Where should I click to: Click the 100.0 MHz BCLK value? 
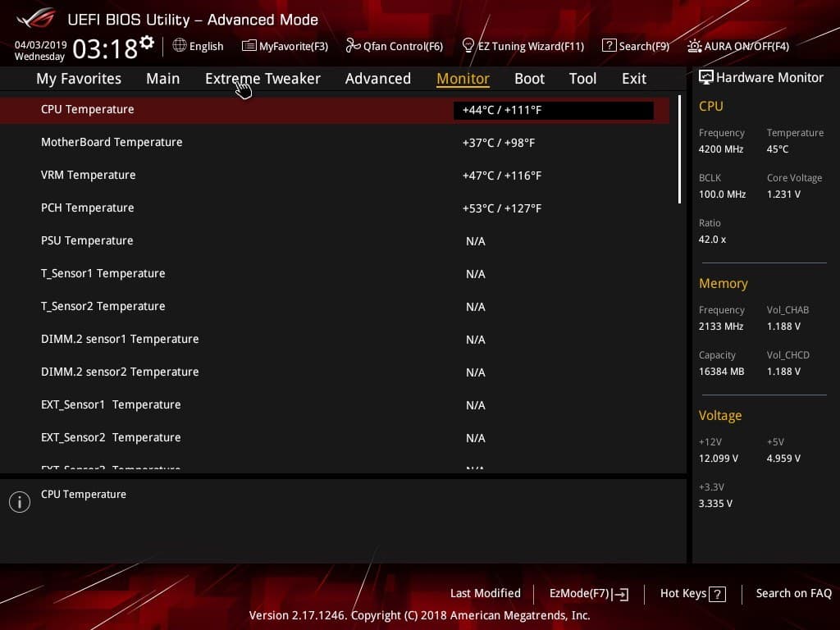click(x=722, y=194)
